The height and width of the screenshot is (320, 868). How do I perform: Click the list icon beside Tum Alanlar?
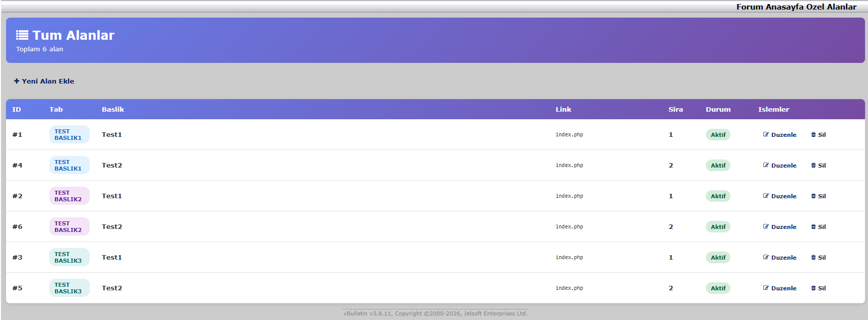tap(22, 35)
